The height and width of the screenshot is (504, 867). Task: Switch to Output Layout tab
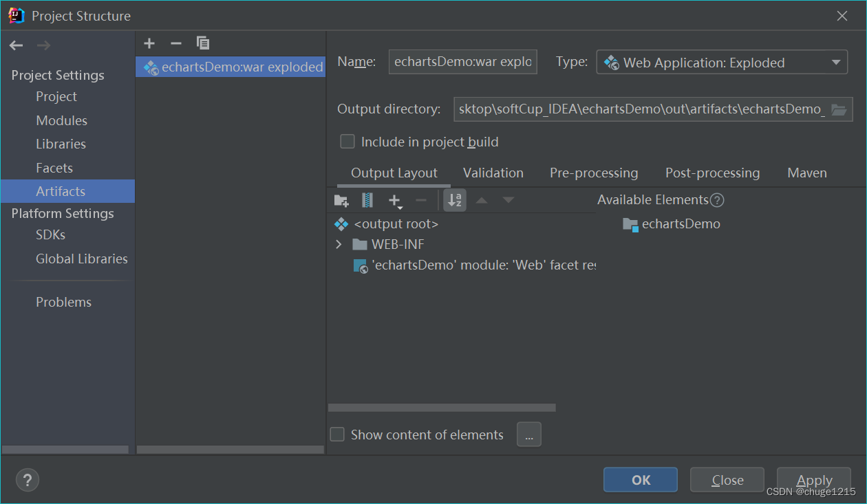coord(394,173)
